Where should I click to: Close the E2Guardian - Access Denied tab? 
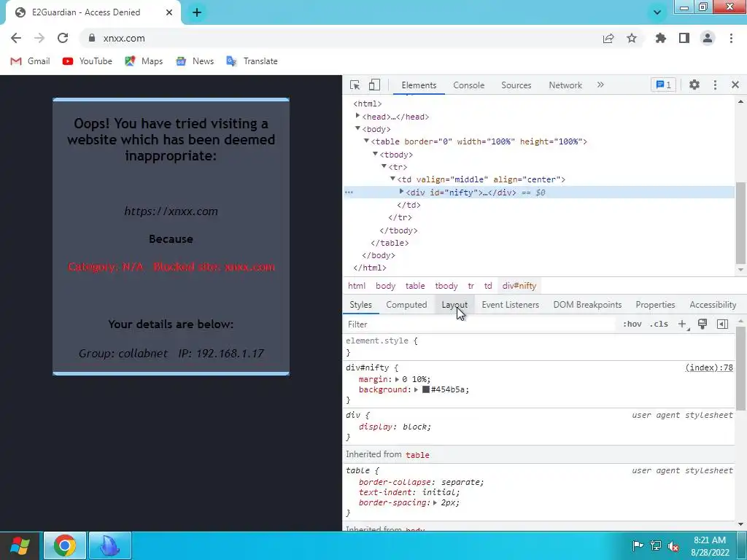(169, 12)
